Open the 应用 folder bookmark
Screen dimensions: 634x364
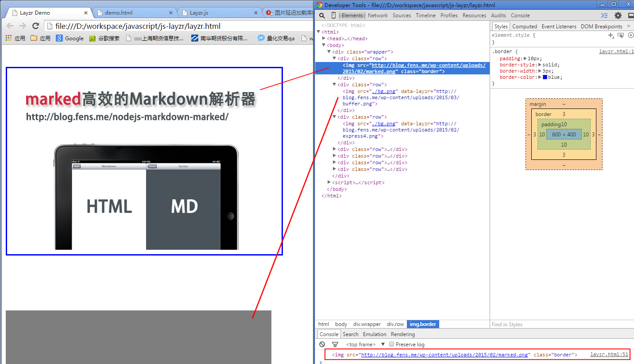point(40,39)
